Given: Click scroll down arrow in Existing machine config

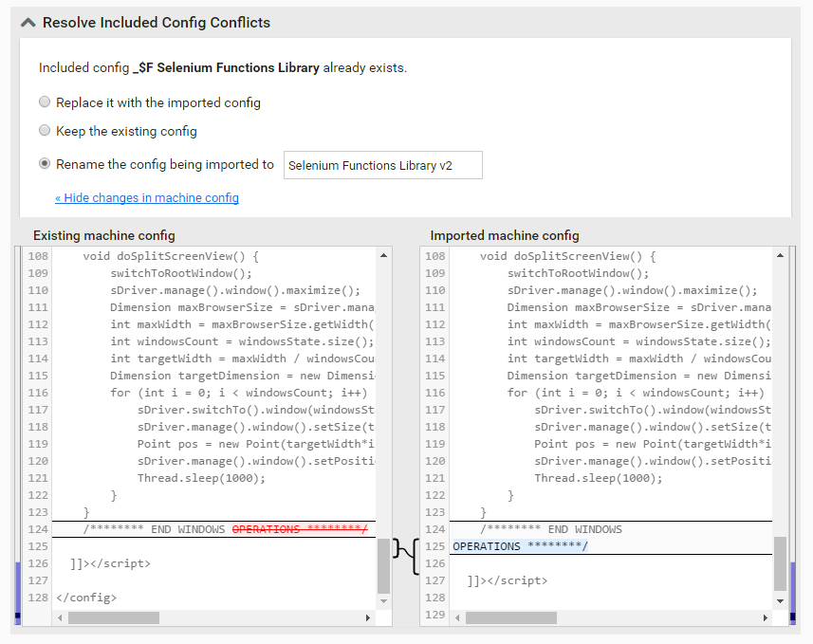Looking at the screenshot, I should (x=383, y=601).
